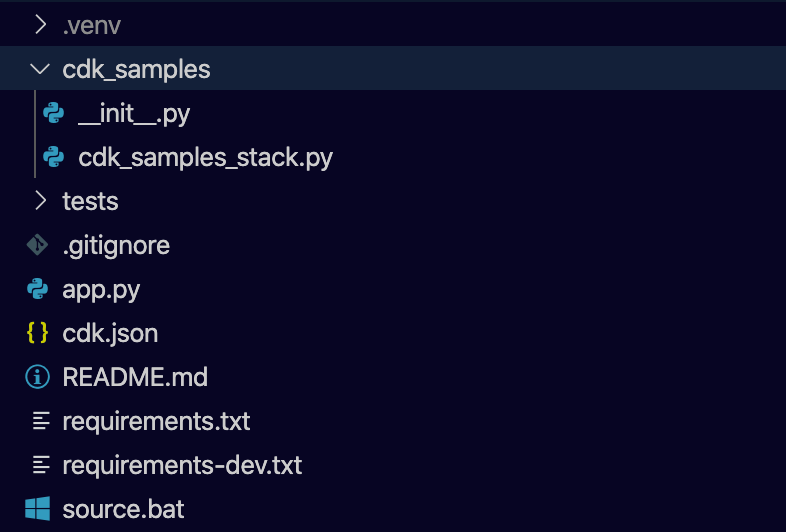Select the requirements-dev.txt file
The width and height of the screenshot is (786, 532).
[x=182, y=465]
